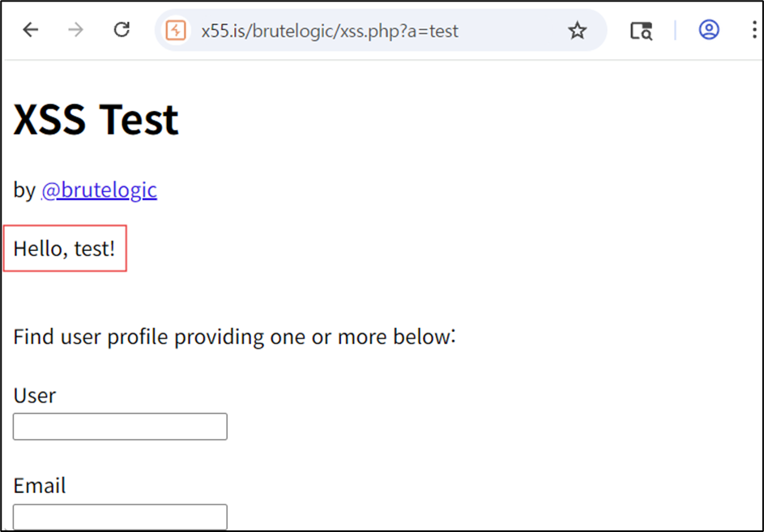Click the User field label
Image resolution: width=764 pixels, height=532 pixels.
coord(35,396)
